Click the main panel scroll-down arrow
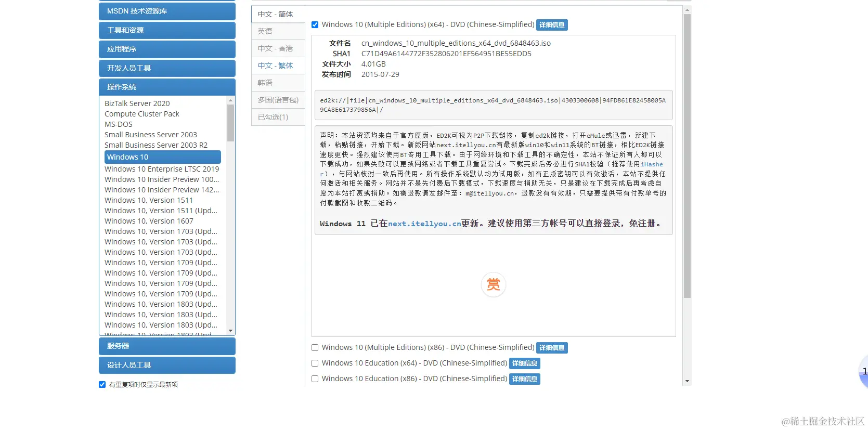868x430 pixels. 687,381
